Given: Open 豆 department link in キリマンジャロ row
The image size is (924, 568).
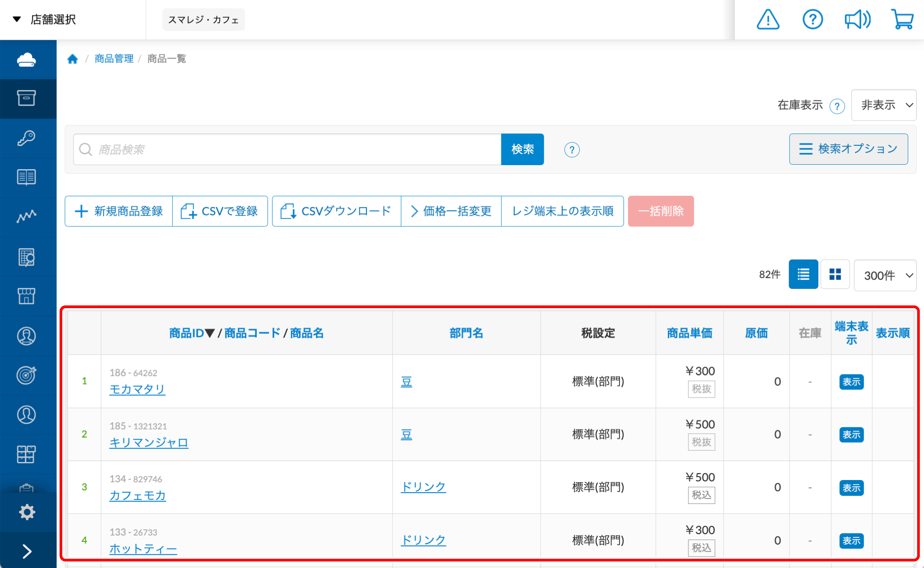Looking at the screenshot, I should (407, 434).
